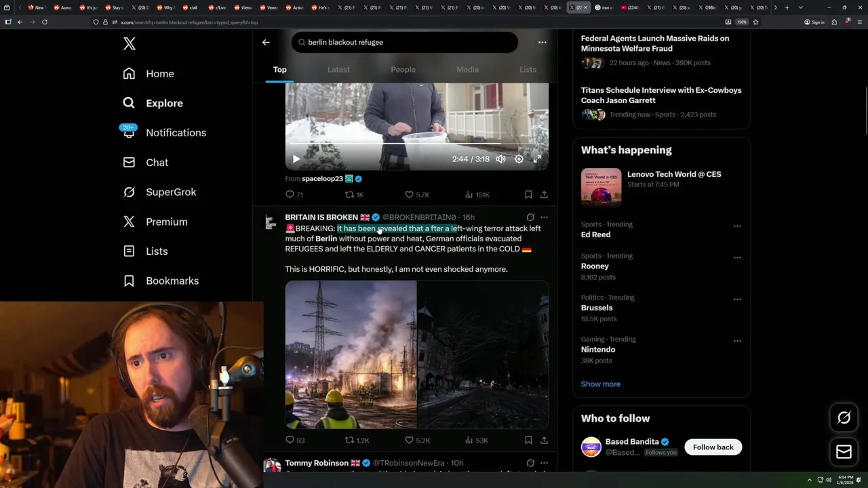The image size is (868, 488).
Task: Open BRITAIN IS BROKEN profile name
Action: pyautogui.click(x=321, y=218)
